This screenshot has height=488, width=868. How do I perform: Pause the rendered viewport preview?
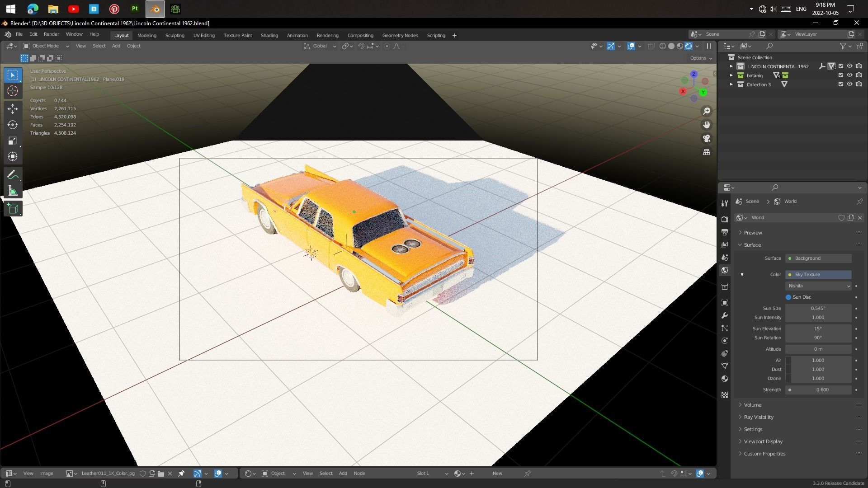(708, 46)
